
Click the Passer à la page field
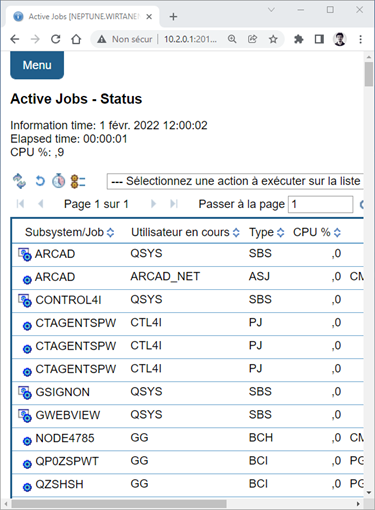pos(320,204)
